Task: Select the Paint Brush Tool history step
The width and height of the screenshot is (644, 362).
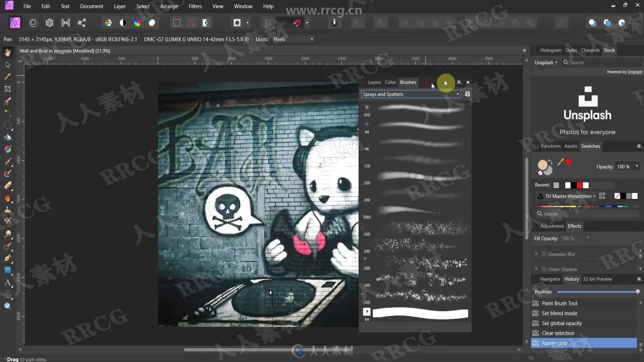Action: (584, 303)
